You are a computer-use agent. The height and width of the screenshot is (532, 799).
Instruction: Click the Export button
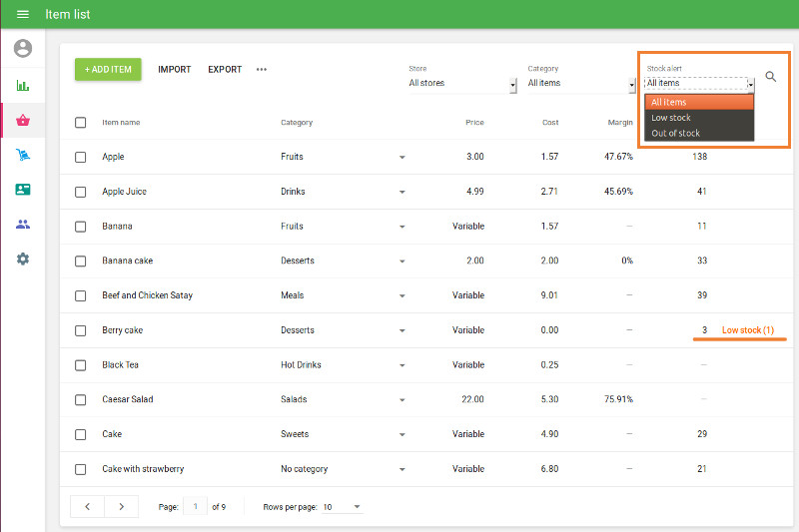coord(225,70)
